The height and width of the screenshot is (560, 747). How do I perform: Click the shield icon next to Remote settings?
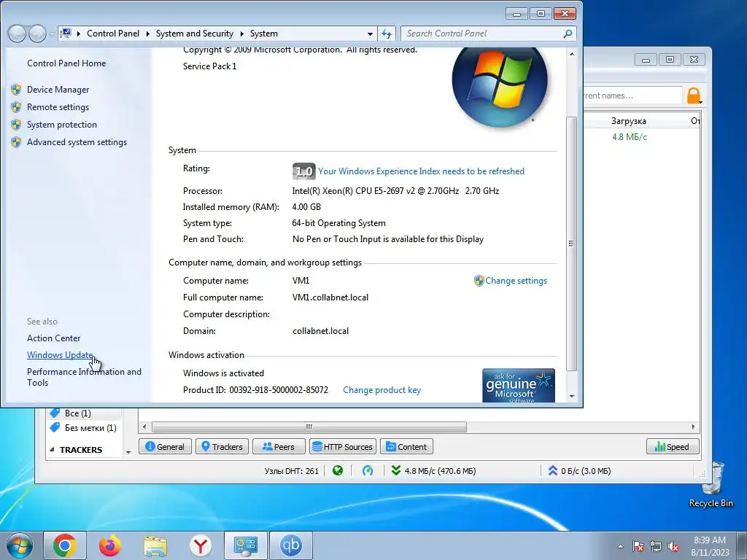pos(16,107)
